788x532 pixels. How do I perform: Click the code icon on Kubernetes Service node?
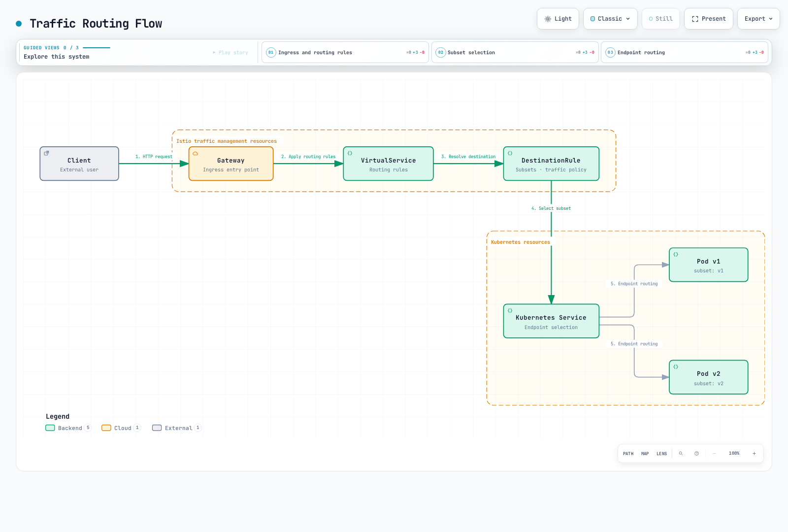click(x=510, y=311)
